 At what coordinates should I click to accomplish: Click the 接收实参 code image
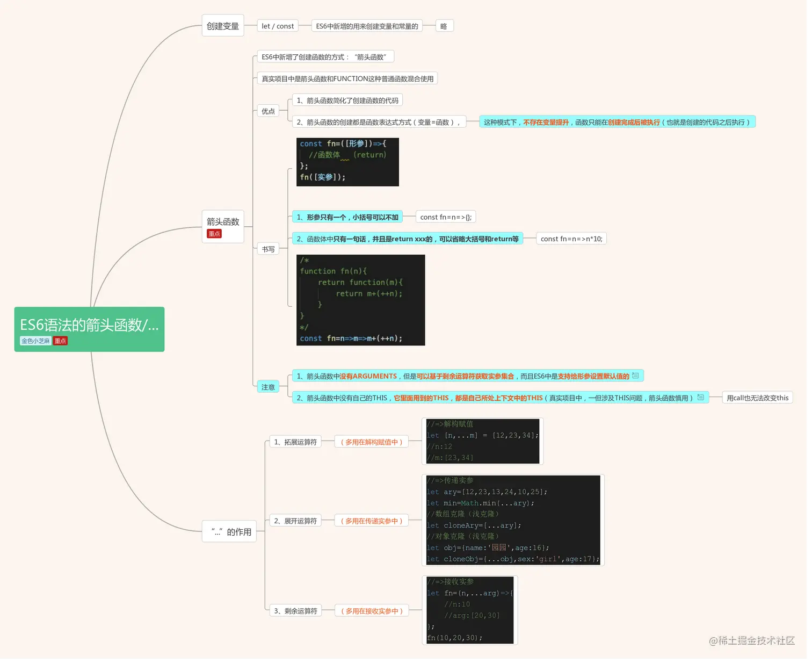[470, 610]
